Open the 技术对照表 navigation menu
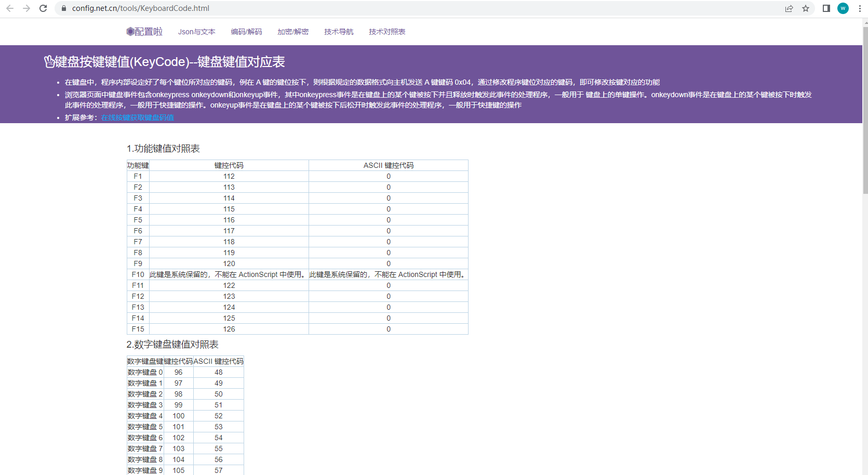This screenshot has height=475, width=868. (x=386, y=32)
